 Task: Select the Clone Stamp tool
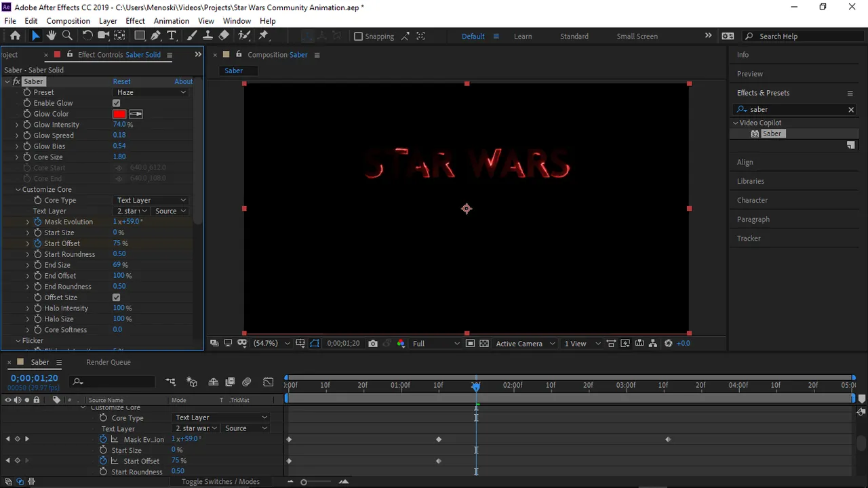point(208,36)
